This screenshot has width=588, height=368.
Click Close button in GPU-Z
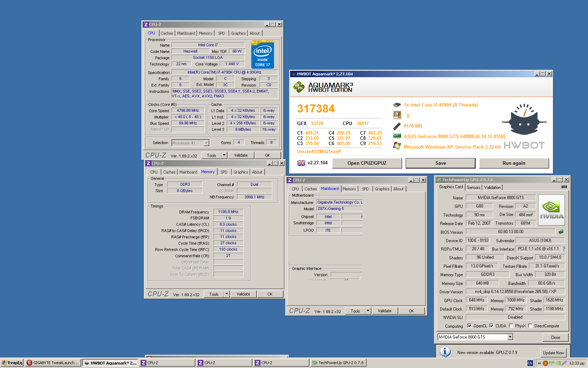click(x=555, y=337)
